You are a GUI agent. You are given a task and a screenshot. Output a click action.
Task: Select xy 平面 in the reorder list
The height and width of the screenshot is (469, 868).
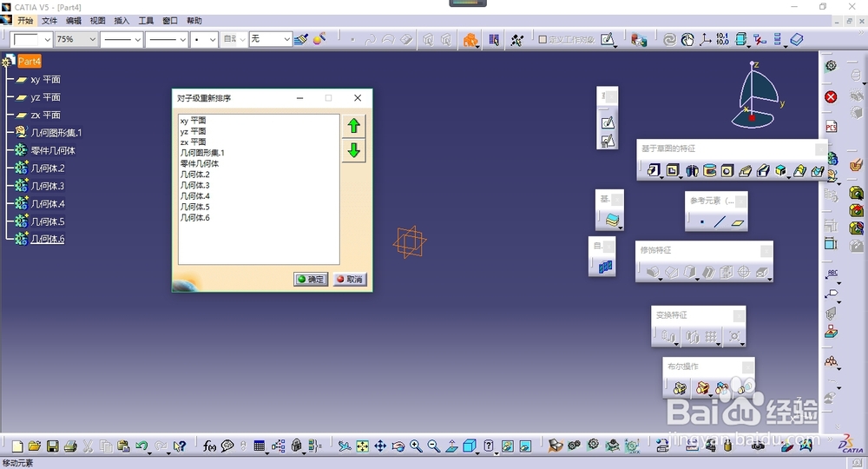(193, 120)
